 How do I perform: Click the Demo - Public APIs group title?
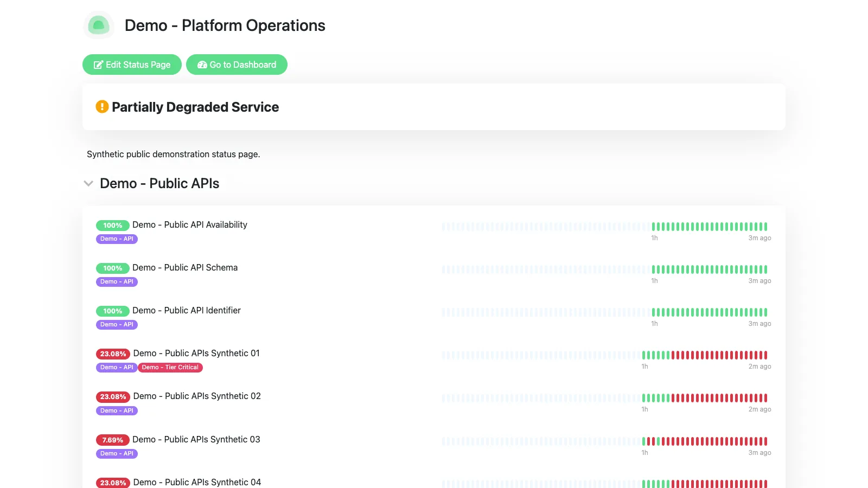[159, 184]
